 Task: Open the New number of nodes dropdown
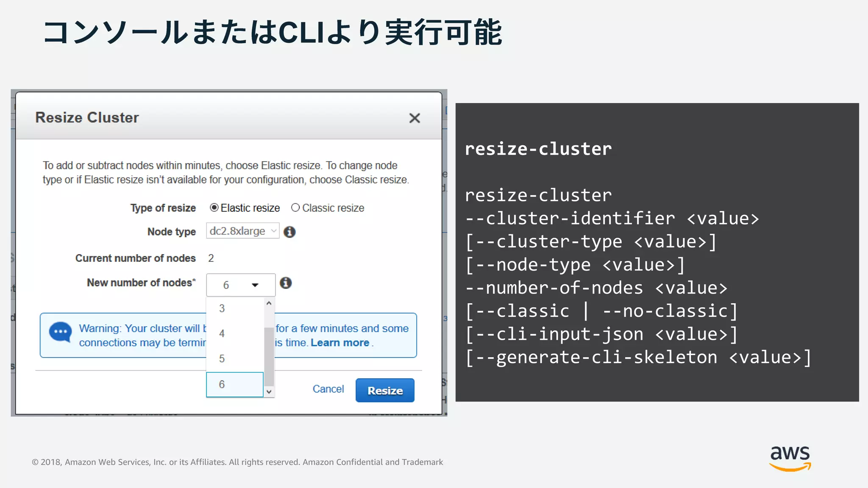click(241, 285)
